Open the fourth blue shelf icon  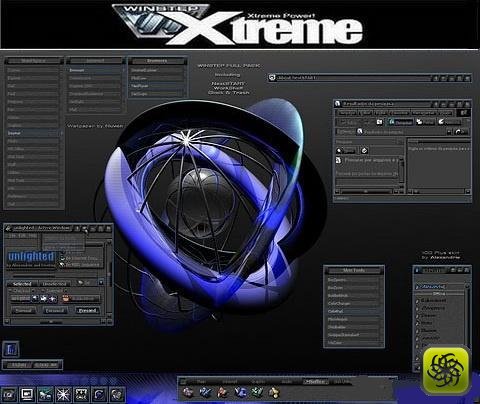tap(240, 392)
